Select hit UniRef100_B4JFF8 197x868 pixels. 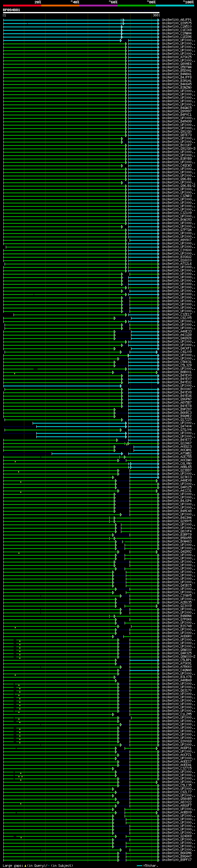point(177,78)
